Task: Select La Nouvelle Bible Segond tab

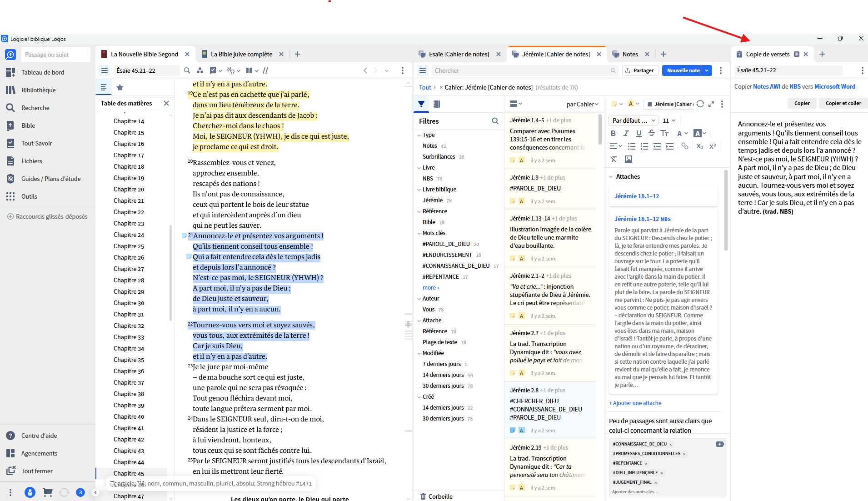Action: tap(144, 54)
